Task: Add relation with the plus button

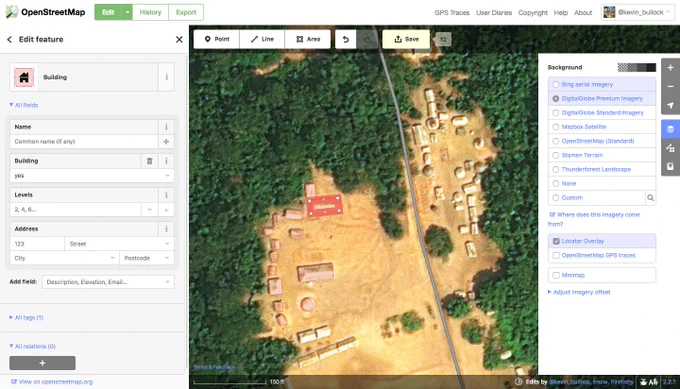Action: pos(42,363)
